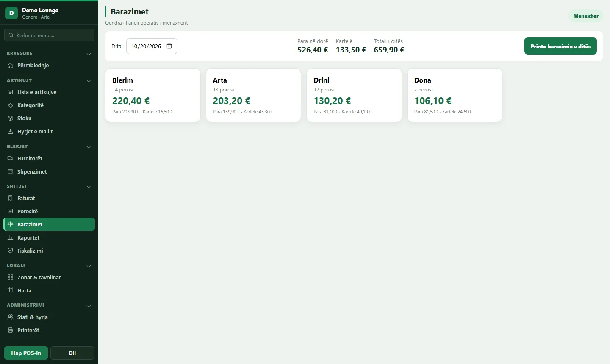Collapse the LOKALI menu section
This screenshot has width=610, height=364.
(89, 266)
